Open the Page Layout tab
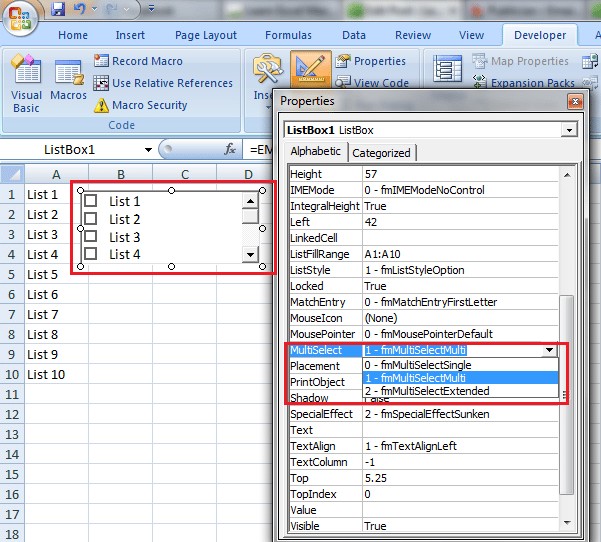This screenshot has width=601, height=542. point(206,35)
